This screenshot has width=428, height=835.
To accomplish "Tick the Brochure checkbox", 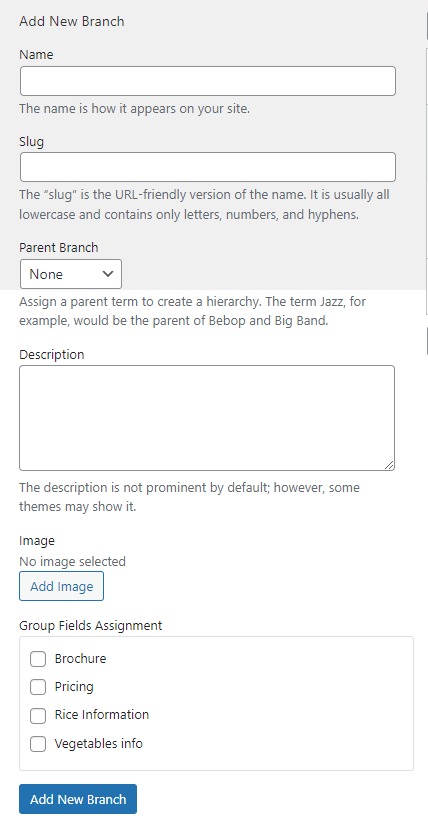I will [x=38, y=659].
